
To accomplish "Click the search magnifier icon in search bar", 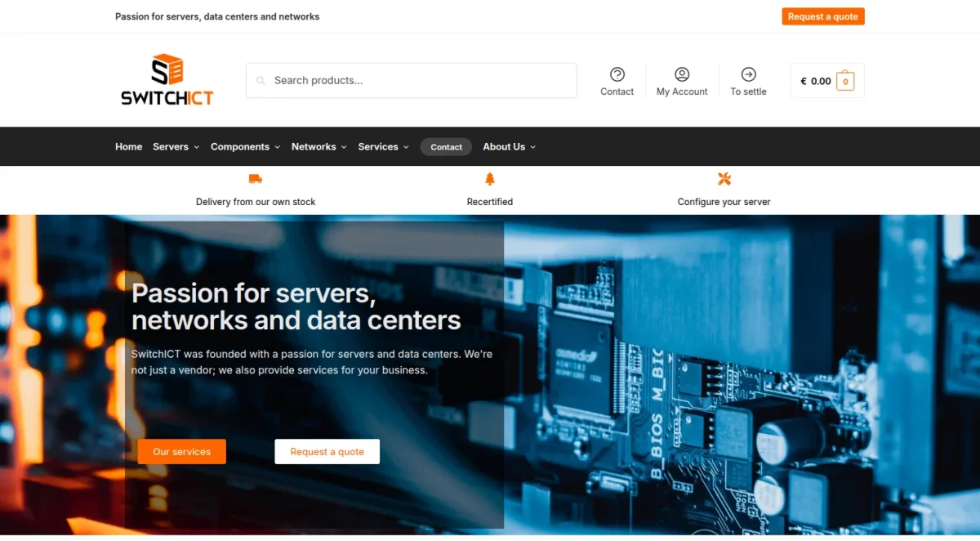I will 261,80.
